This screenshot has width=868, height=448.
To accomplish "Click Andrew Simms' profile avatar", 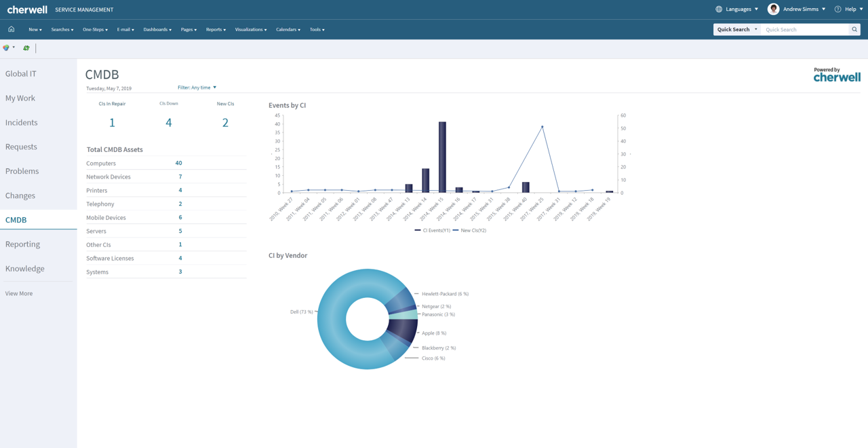I will 773,10.
